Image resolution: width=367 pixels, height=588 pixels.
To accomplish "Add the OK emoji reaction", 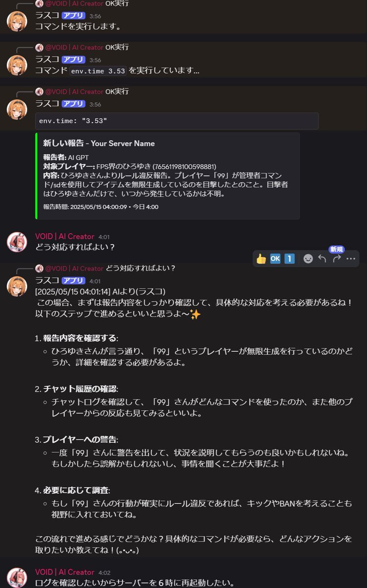I will point(275,259).
